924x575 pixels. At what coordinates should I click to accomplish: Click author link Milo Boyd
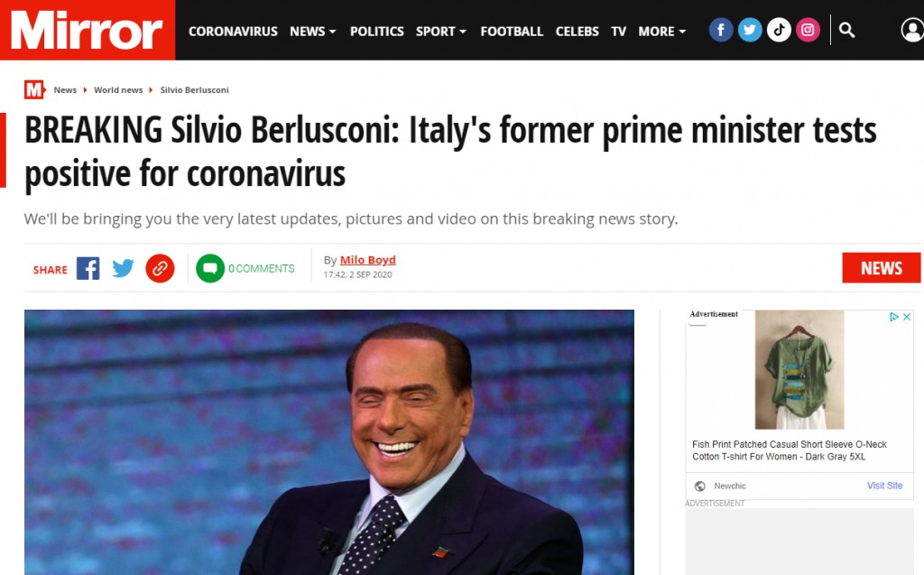[x=368, y=260]
